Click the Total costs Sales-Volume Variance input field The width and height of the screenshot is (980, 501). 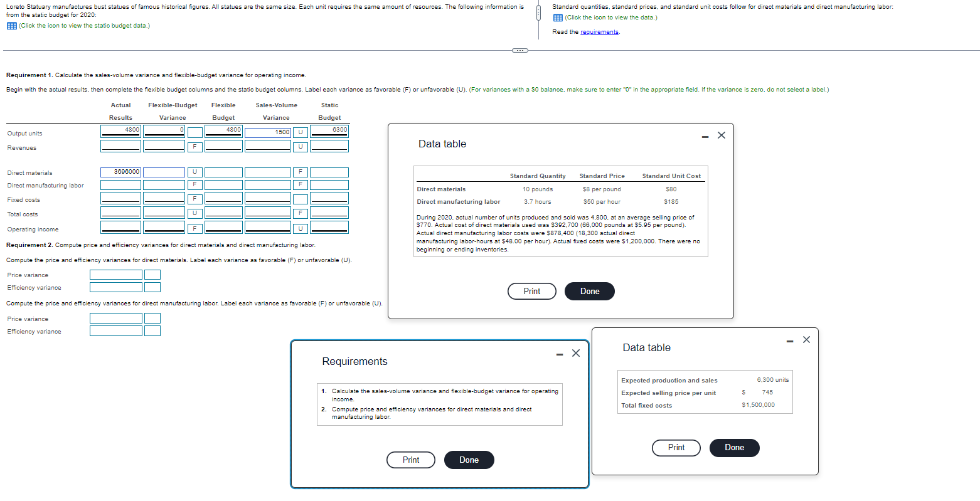point(269,212)
